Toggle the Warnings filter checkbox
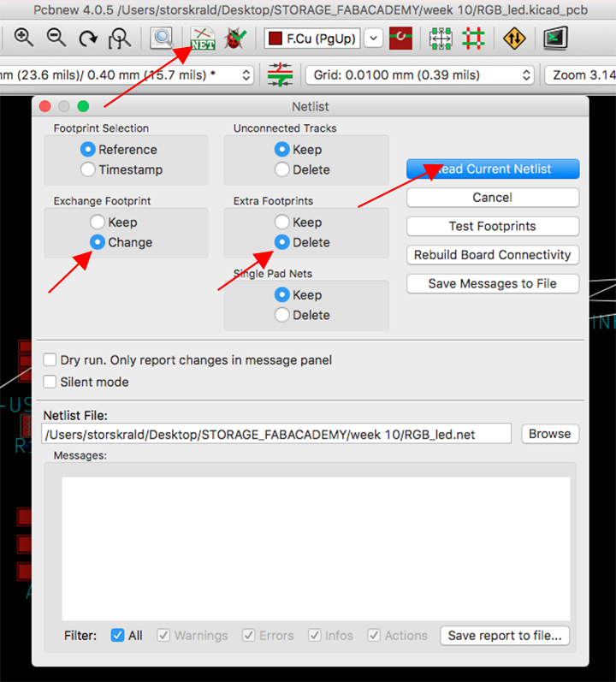 (163, 636)
